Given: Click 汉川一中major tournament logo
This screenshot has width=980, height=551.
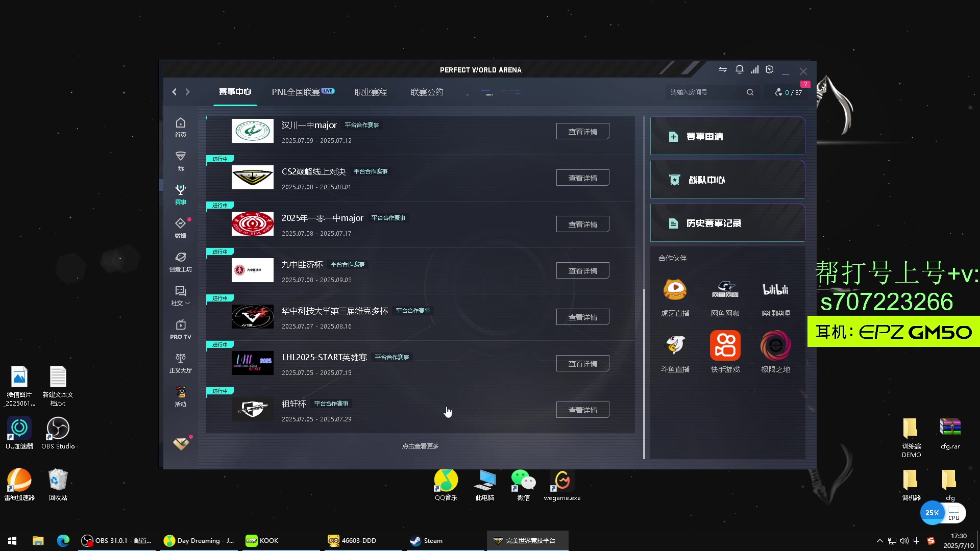Looking at the screenshot, I should 252,131.
